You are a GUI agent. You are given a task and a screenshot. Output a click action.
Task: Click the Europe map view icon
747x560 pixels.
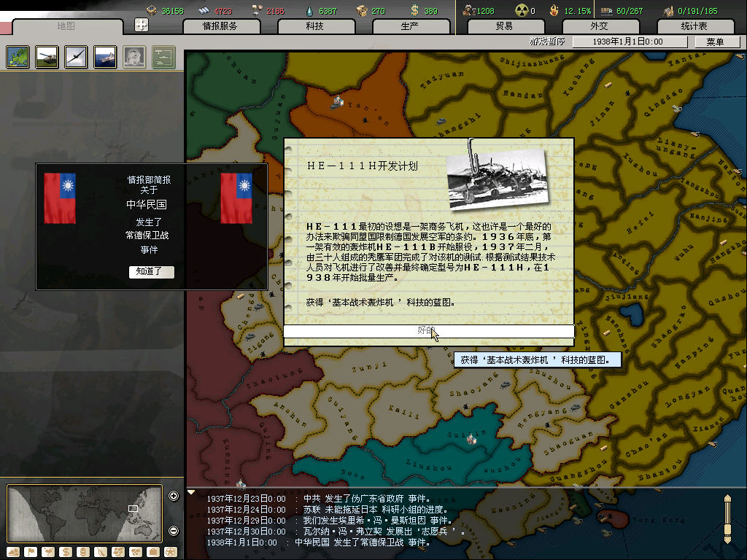click(x=18, y=57)
